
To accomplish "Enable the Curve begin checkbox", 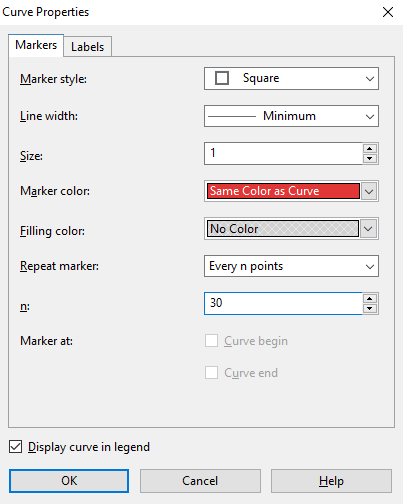I will 211,341.
